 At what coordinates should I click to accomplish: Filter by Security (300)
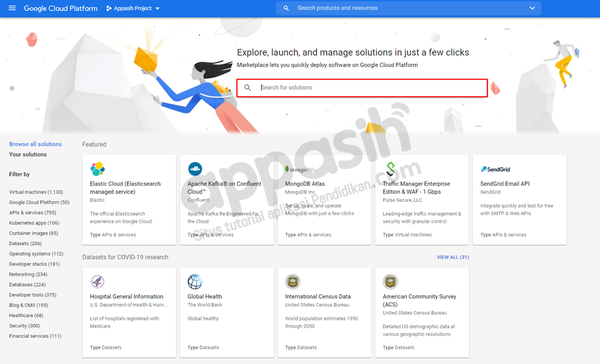[x=24, y=326]
